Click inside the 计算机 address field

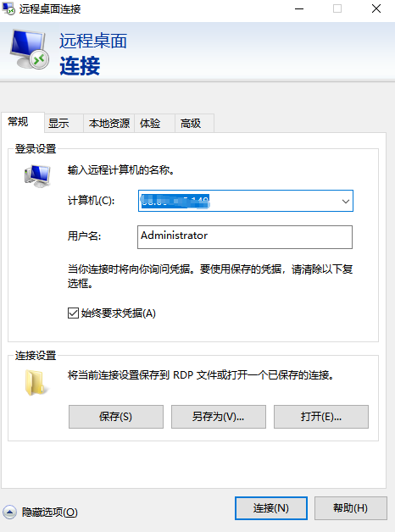coord(239,202)
